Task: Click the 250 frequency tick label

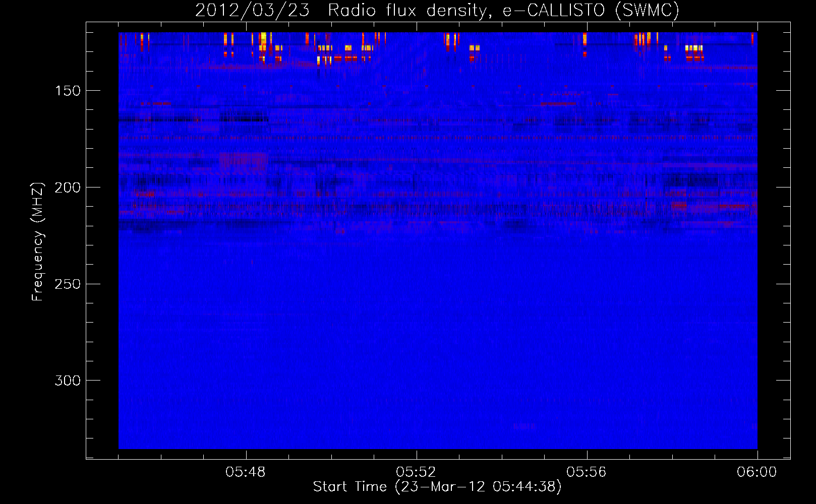Action: (x=68, y=284)
